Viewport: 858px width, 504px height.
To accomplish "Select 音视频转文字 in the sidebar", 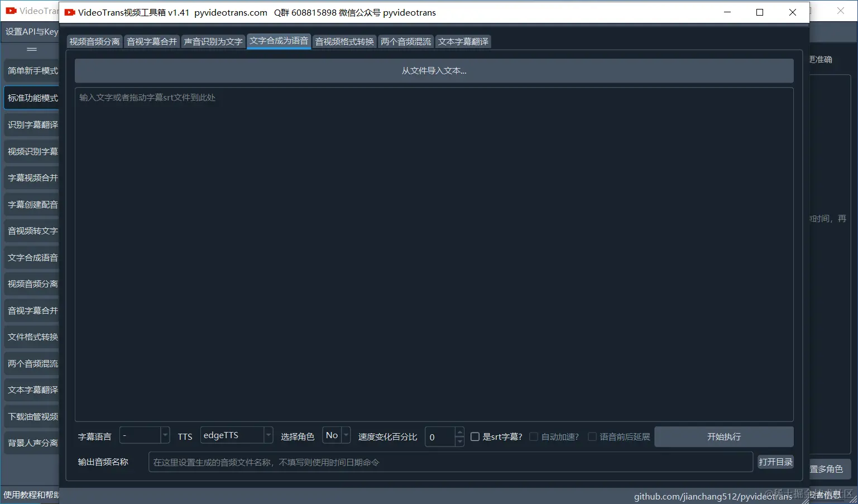I will point(32,231).
